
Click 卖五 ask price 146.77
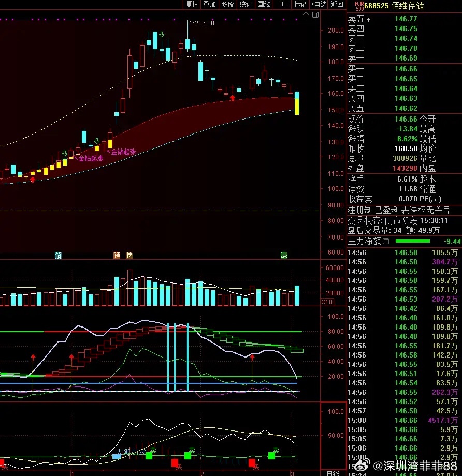[406, 19]
